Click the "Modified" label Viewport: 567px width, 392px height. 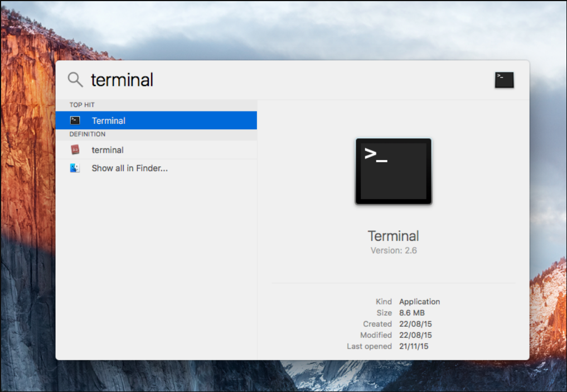[x=376, y=335]
